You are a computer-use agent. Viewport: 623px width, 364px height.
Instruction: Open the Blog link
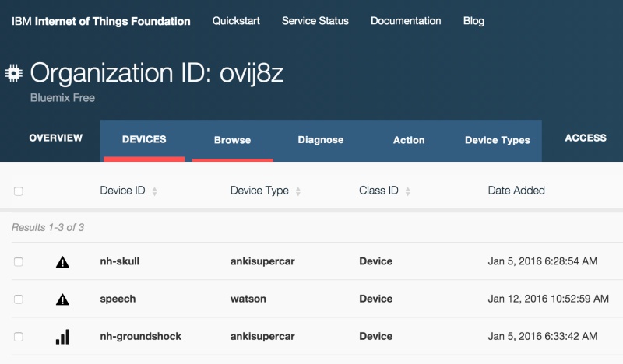tap(473, 21)
